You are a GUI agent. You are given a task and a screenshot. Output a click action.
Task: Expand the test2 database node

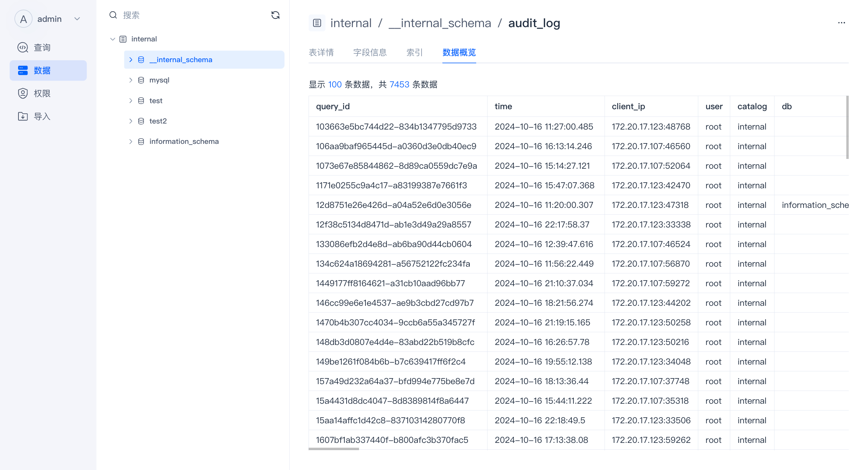click(131, 121)
